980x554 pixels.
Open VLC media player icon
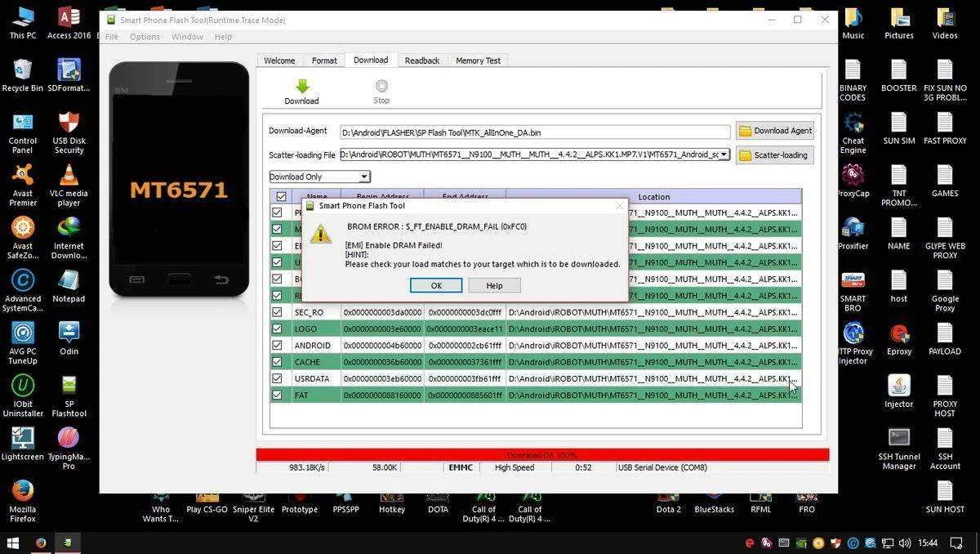[x=69, y=186]
